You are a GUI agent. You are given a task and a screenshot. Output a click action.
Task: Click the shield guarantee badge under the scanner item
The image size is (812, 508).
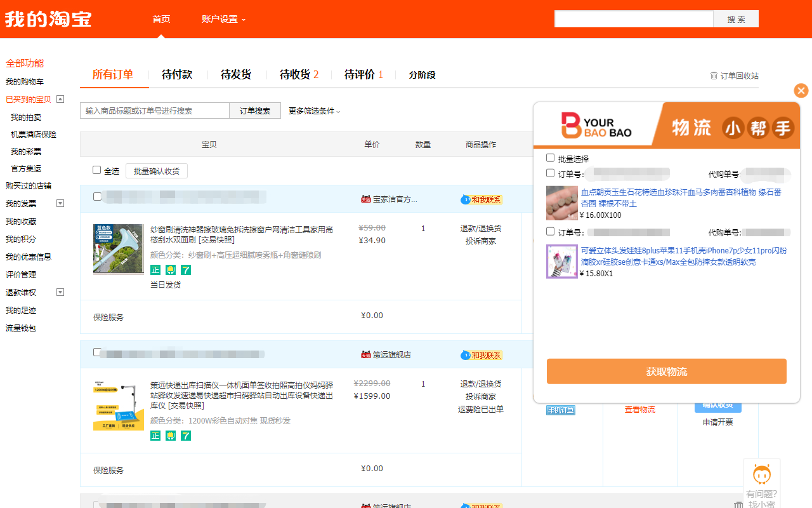click(x=171, y=436)
